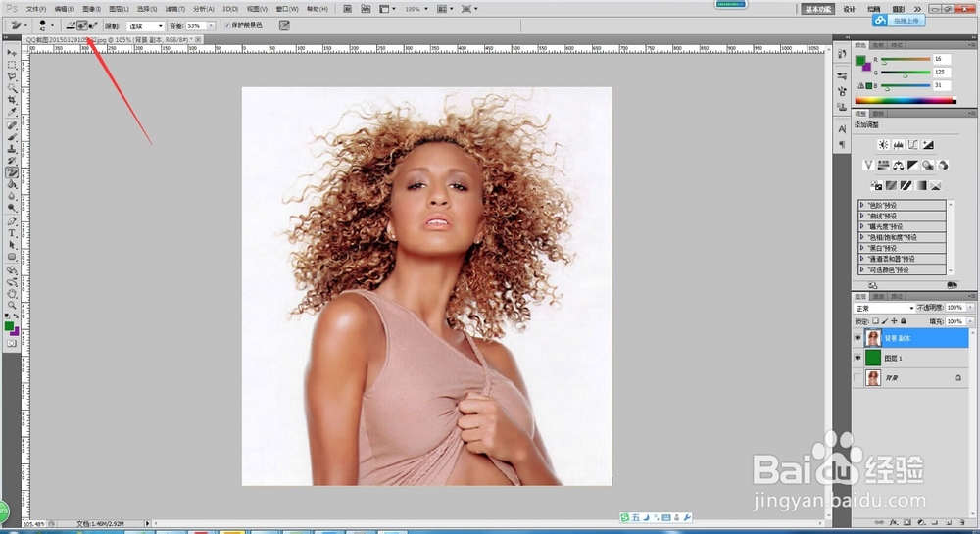
Task: Open the 窗口(W) menu
Action: [x=287, y=9]
